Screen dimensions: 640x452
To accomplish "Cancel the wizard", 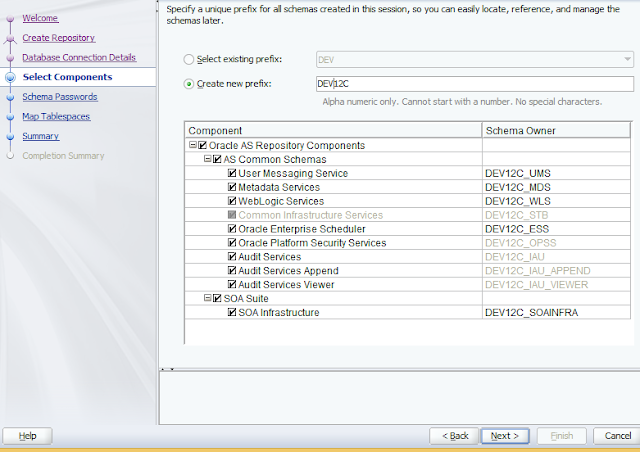I will click(x=617, y=436).
